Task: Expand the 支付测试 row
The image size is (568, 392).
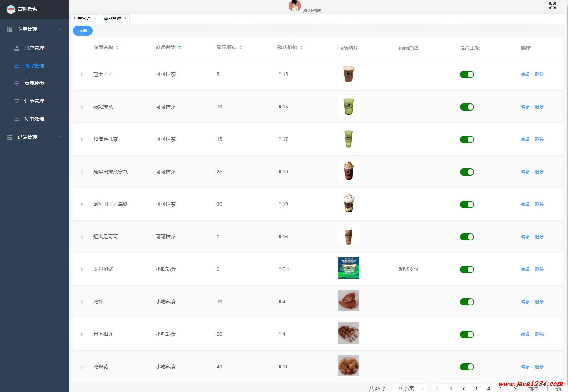Action: (82, 269)
